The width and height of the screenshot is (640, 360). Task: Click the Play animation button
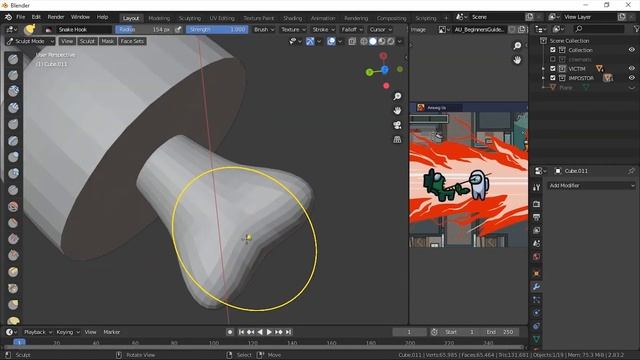point(269,332)
